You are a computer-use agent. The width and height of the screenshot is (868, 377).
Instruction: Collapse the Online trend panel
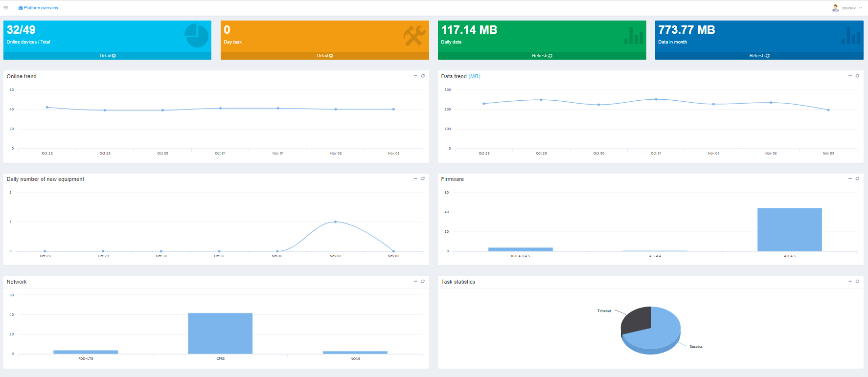click(x=415, y=76)
